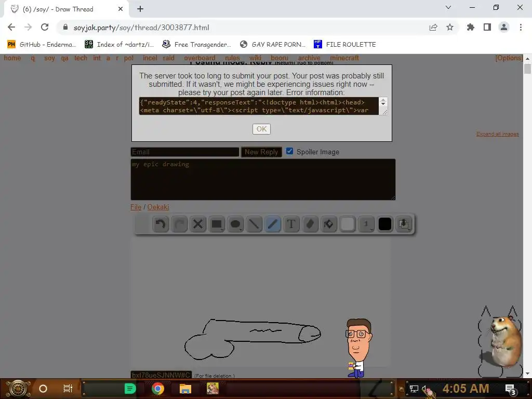Open the Chrome three-dot menu
Viewport: 532px width, 399px height.
click(521, 27)
